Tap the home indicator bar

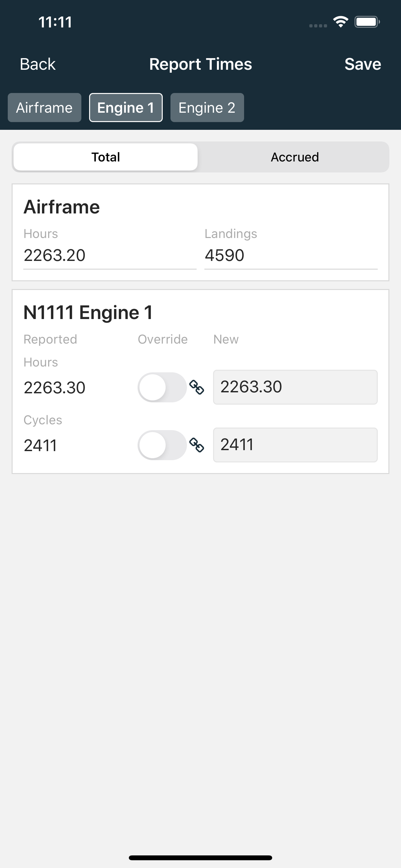pyautogui.click(x=200, y=858)
